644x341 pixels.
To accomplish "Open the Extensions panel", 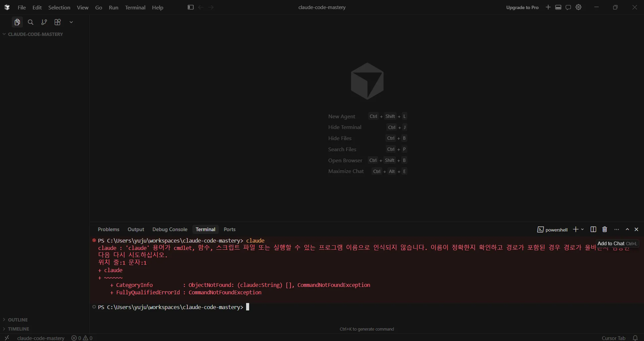I will 57,22.
